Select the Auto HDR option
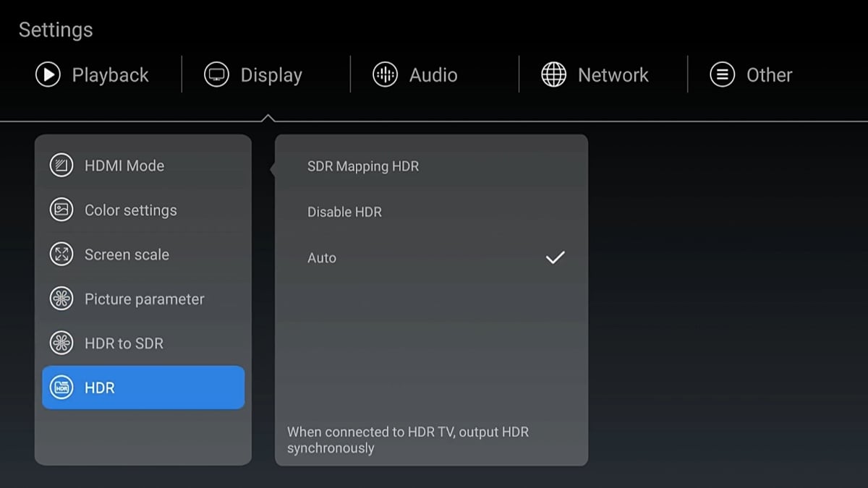This screenshot has width=868, height=488. (431, 257)
